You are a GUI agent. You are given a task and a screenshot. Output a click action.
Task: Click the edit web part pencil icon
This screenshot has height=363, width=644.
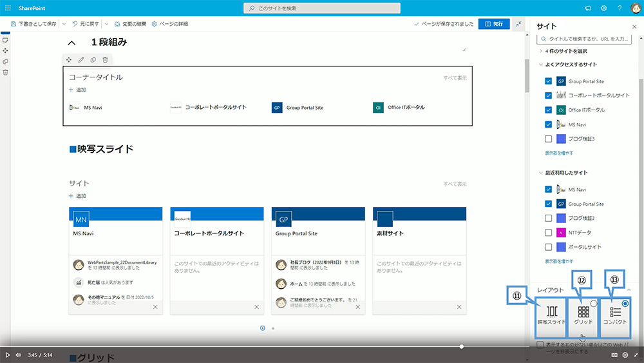tap(81, 59)
